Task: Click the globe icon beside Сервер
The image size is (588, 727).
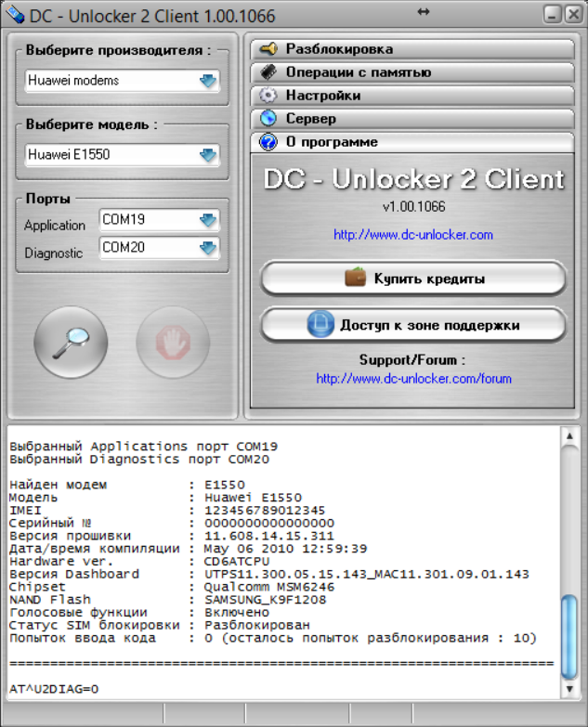Action: click(x=268, y=118)
